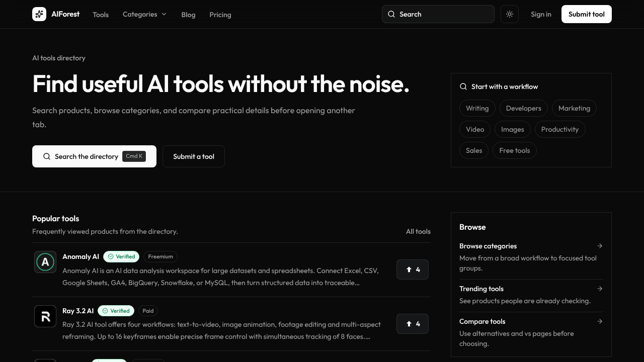644x362 pixels.
Task: Open the Anomaly AI tool title
Action: [80, 256]
